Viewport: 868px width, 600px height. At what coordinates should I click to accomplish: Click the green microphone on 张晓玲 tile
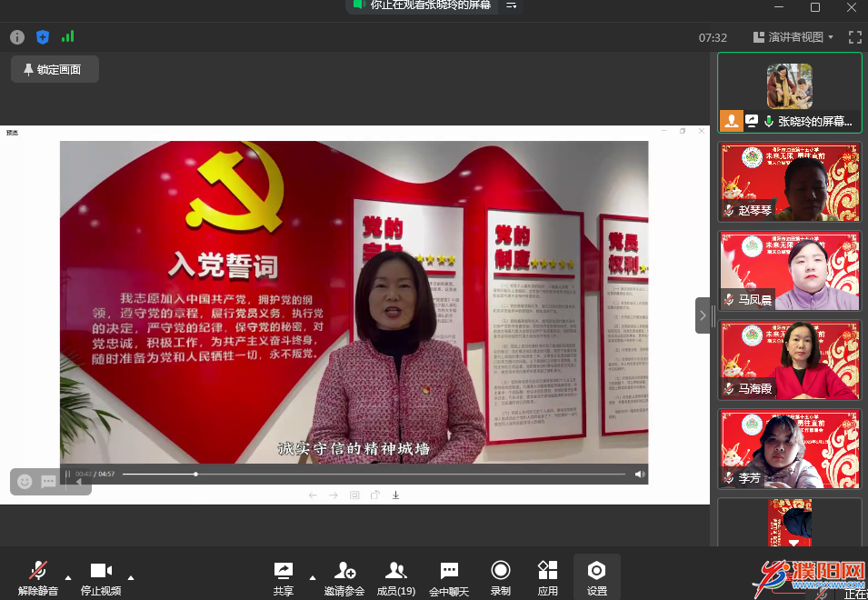click(x=768, y=121)
